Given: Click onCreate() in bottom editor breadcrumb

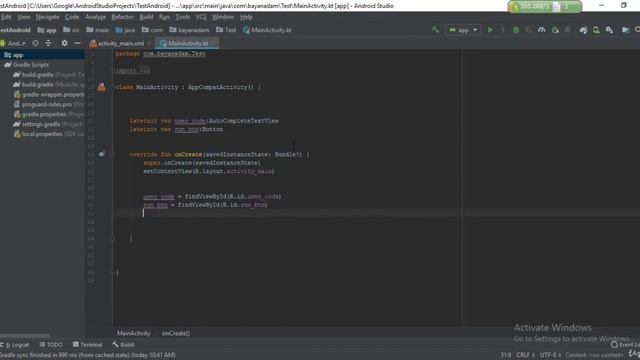Looking at the screenshot, I should pyautogui.click(x=176, y=333).
